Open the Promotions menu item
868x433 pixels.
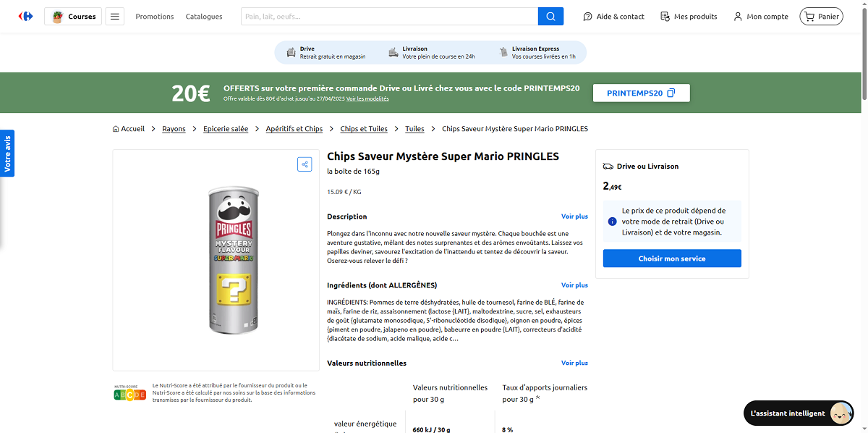click(x=155, y=16)
